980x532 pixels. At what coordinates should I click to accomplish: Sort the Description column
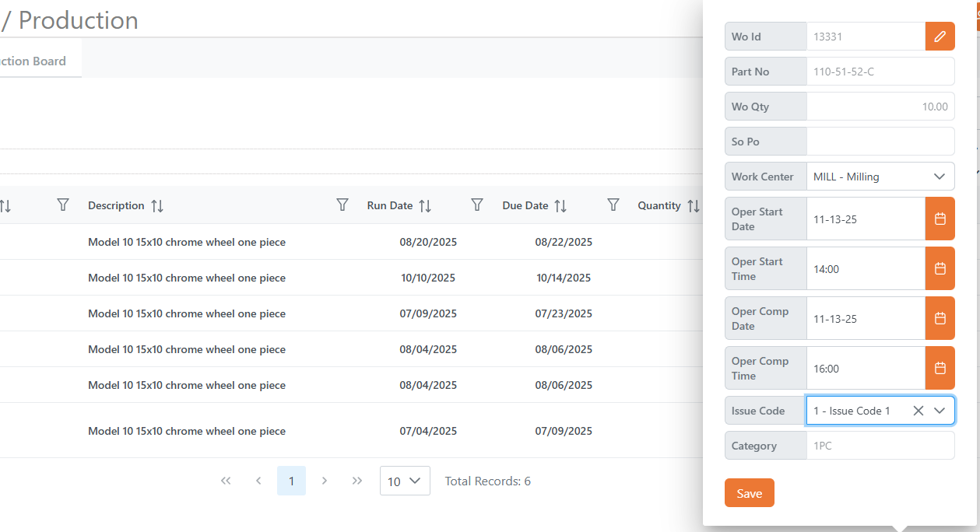[157, 206]
